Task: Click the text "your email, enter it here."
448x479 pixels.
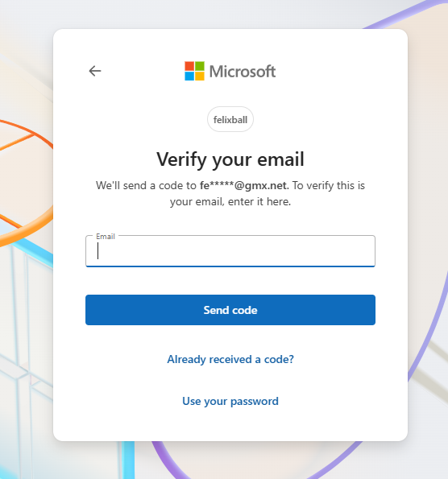Action: pos(230,201)
